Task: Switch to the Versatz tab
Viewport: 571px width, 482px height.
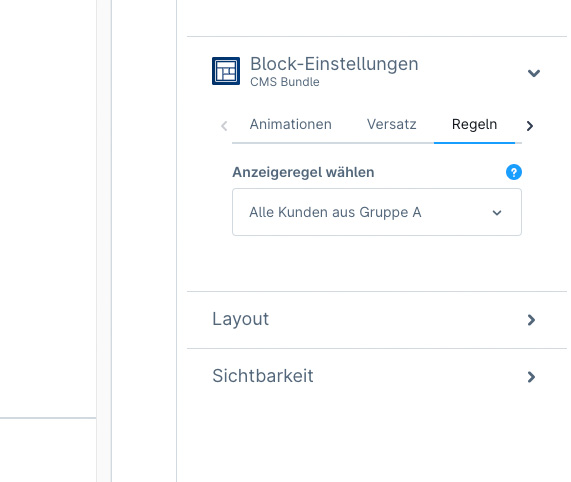Action: (x=391, y=125)
